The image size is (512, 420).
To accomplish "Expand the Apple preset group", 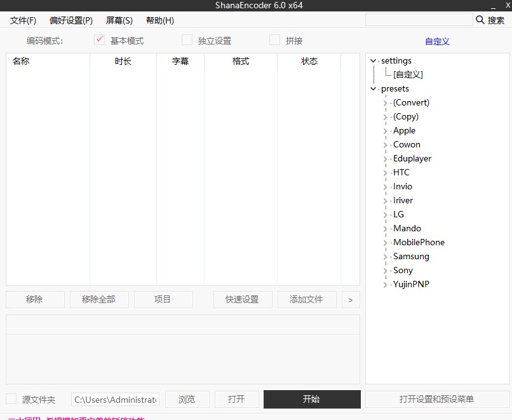I will (386, 130).
